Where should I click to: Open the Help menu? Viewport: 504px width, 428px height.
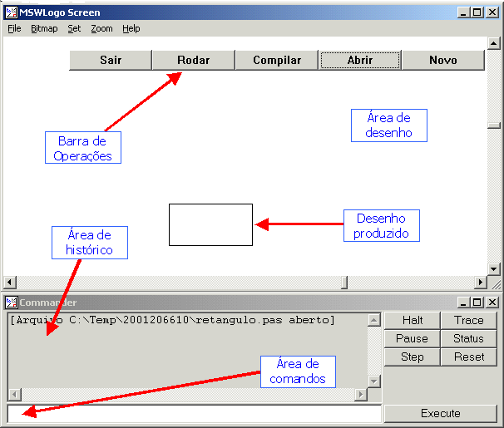[x=131, y=28]
